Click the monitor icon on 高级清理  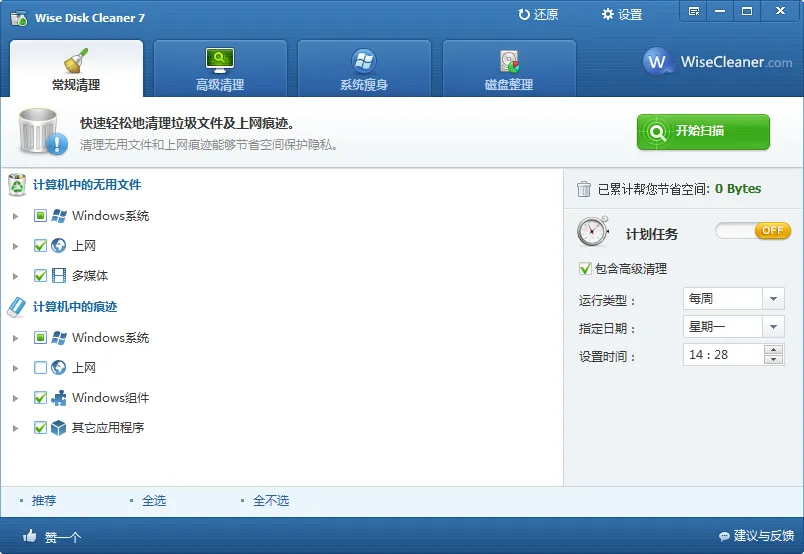pos(219,61)
